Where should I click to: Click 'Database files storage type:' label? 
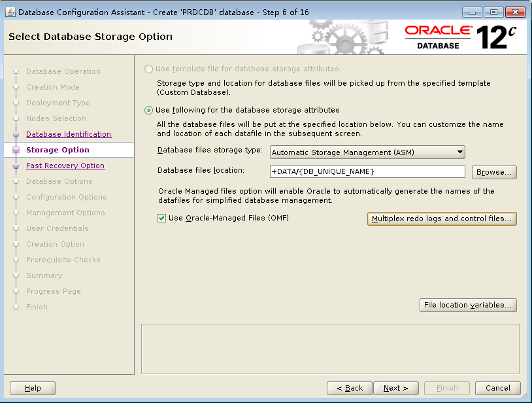pyautogui.click(x=210, y=150)
